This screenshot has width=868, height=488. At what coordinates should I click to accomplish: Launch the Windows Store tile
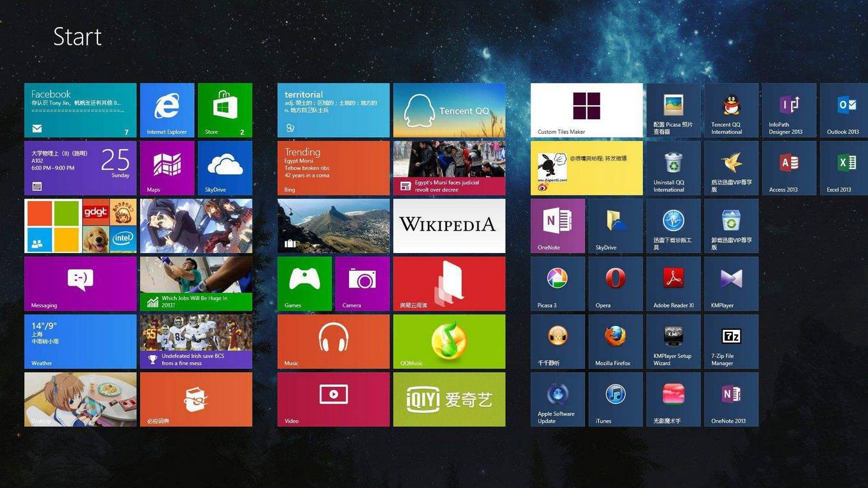(x=224, y=110)
